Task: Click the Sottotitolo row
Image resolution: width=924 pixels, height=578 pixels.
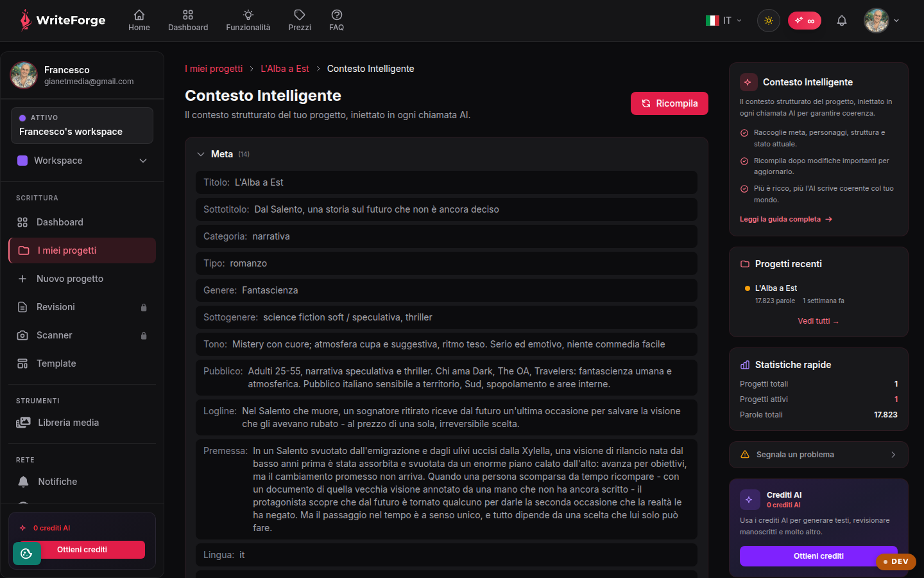Action: pyautogui.click(x=447, y=209)
